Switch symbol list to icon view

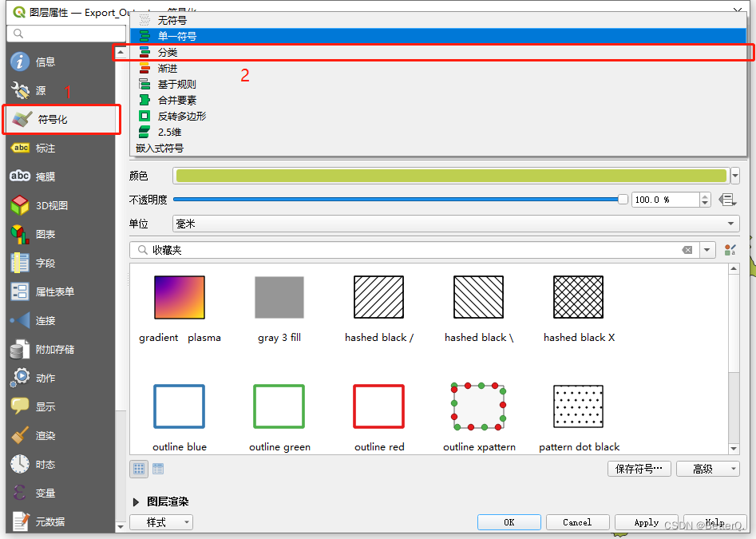point(139,469)
